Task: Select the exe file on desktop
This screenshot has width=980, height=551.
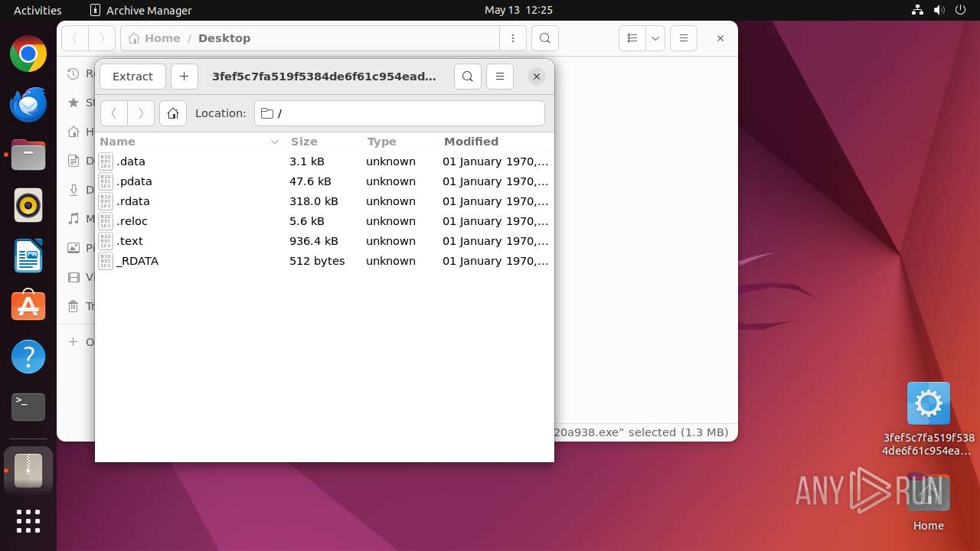Action: pyautogui.click(x=929, y=419)
